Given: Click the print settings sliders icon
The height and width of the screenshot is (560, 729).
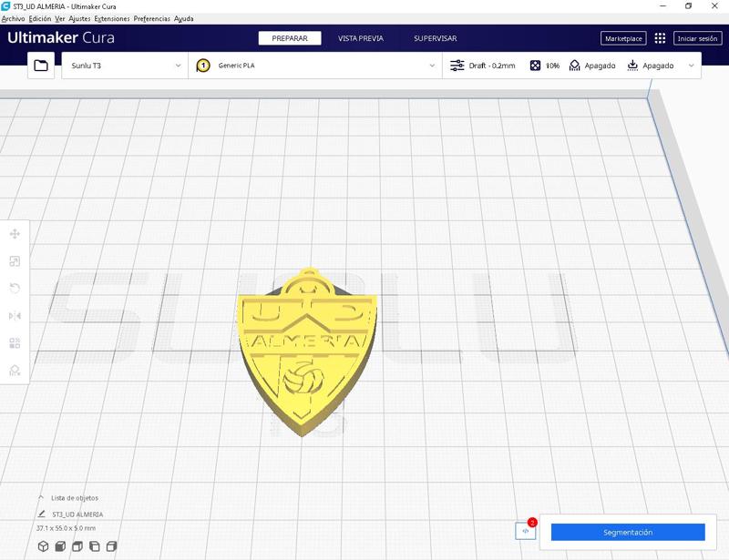Looking at the screenshot, I should pyautogui.click(x=457, y=66).
